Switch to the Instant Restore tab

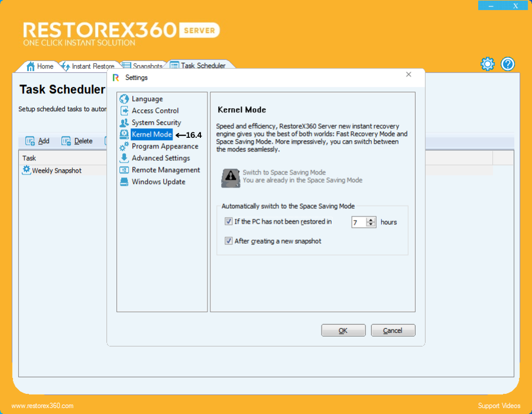89,66
